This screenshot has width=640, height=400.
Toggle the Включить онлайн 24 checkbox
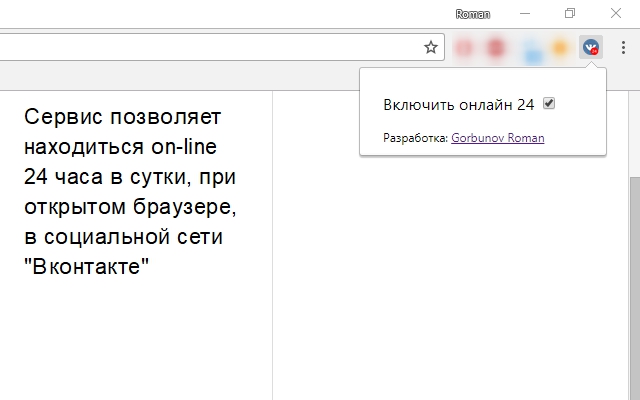[x=549, y=104]
